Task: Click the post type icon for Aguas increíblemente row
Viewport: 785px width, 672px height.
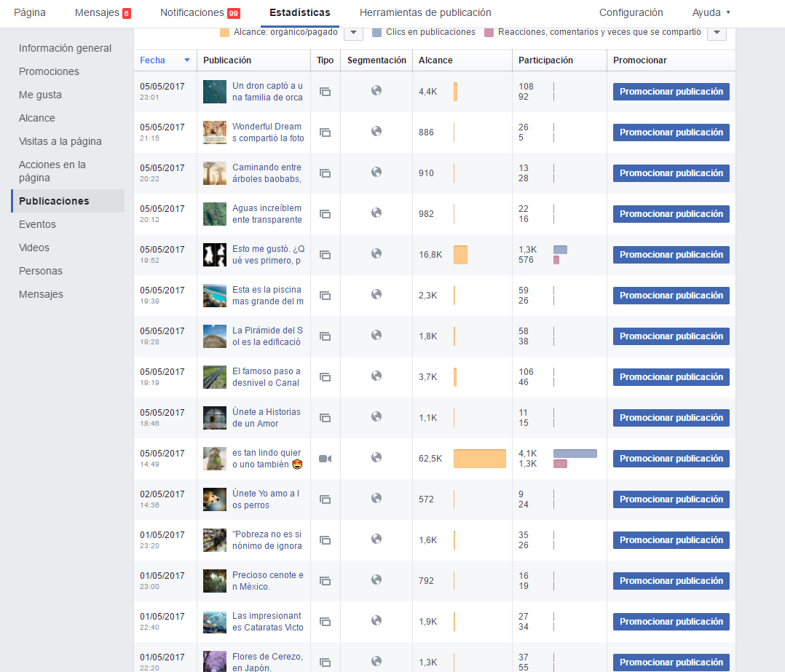Action: [326, 214]
